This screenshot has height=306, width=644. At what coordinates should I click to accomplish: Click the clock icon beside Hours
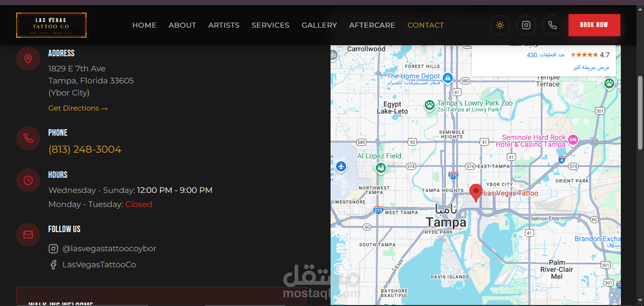coord(28,180)
